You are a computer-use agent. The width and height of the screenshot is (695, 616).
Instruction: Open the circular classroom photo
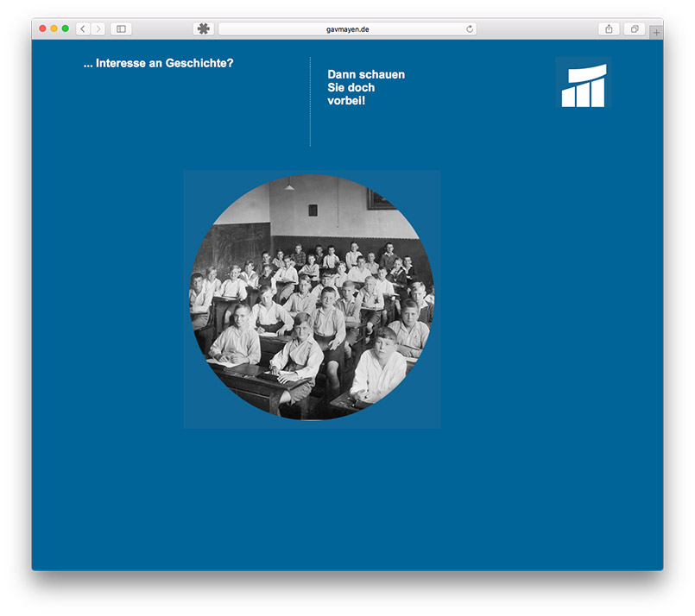tap(312, 298)
